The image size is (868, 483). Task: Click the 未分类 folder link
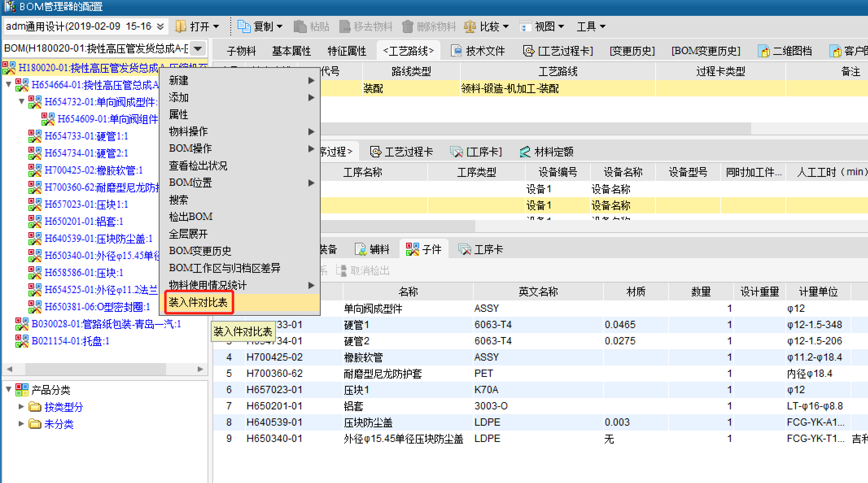click(59, 424)
